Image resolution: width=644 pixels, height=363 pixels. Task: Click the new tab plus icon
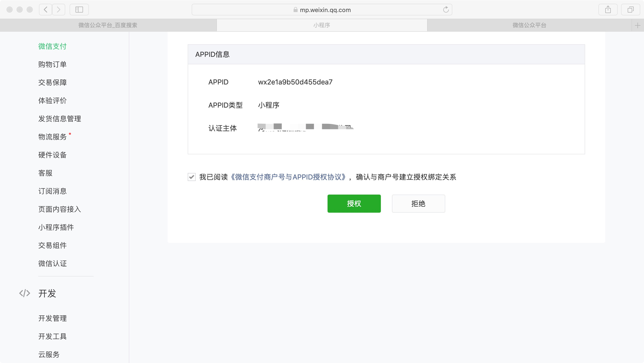(637, 25)
